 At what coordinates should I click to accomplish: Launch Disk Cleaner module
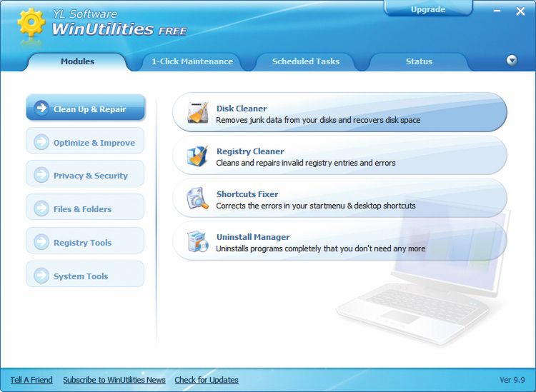(x=339, y=112)
